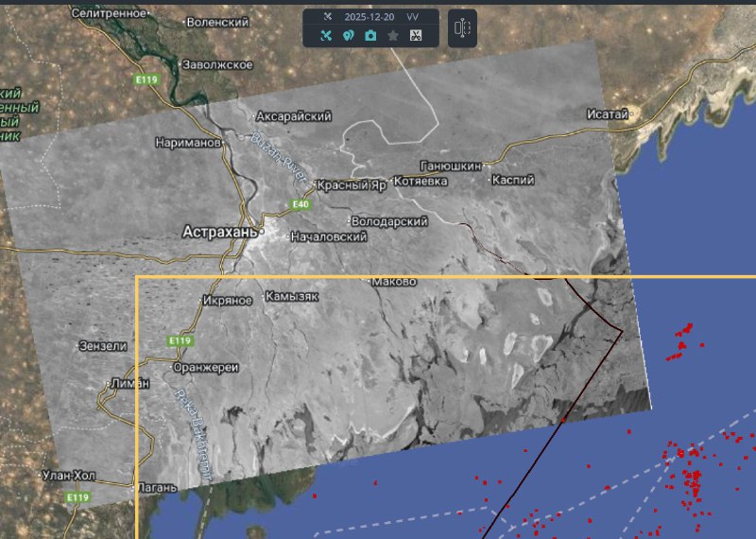Take a snapshot with the camera icon
The image size is (756, 539).
370,35
